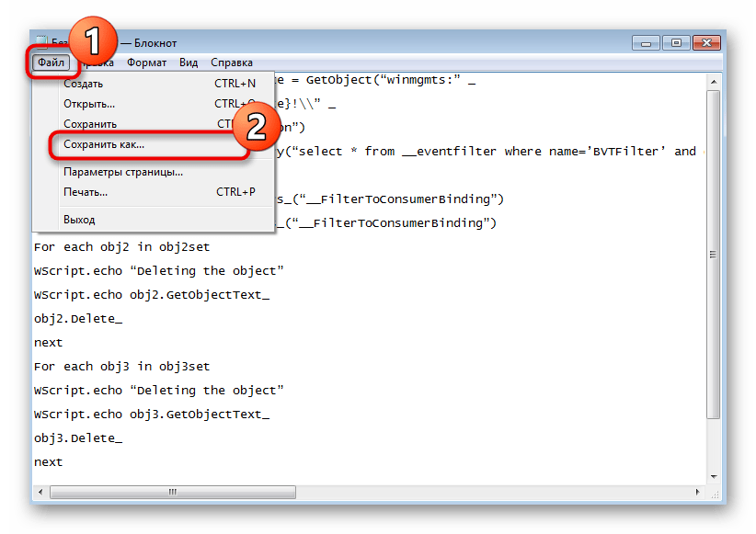Open the Вид menu
The width and height of the screenshot is (756, 534).
click(189, 62)
